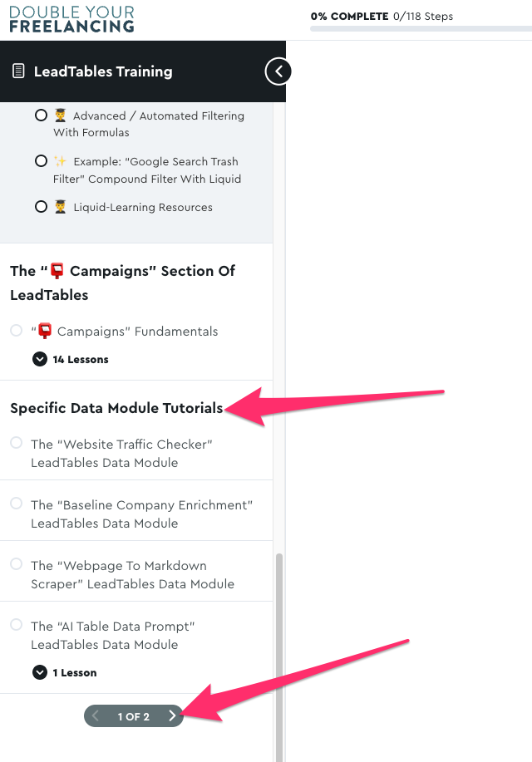Screen dimensions: 532x762
Task: Go to next page of lessons
Action: pyautogui.click(x=172, y=715)
